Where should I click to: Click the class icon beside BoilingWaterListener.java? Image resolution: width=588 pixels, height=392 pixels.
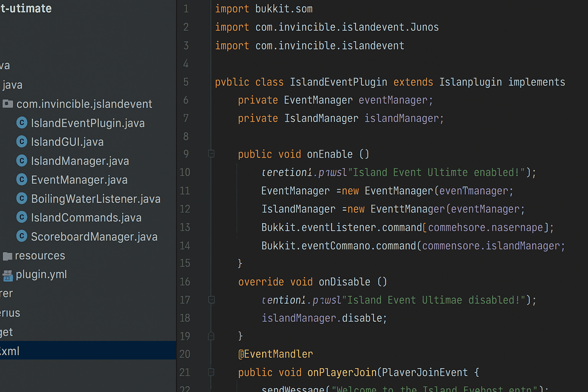22,198
